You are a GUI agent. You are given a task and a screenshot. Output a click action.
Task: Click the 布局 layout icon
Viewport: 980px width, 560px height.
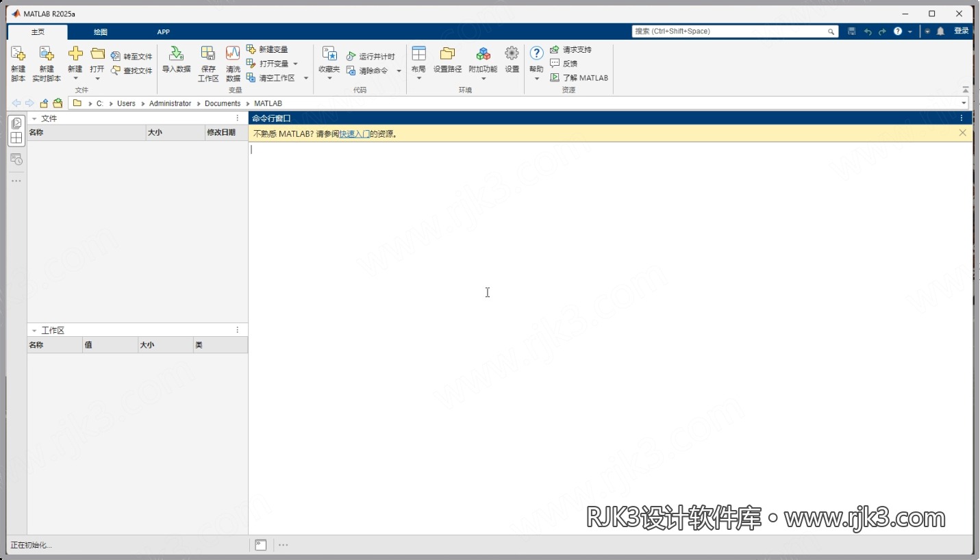pos(418,53)
